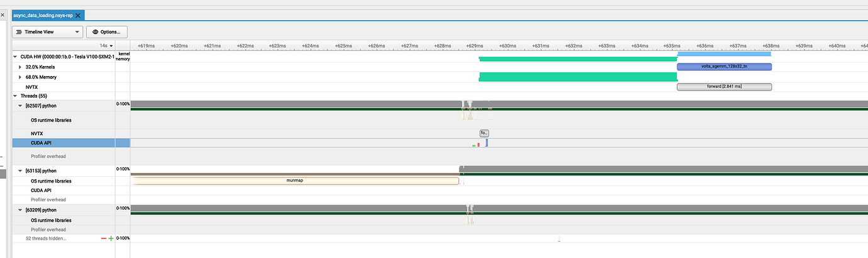The width and height of the screenshot is (868, 258).
Task: Select the forward [2.841 ms] NVTX range
Action: 723,87
